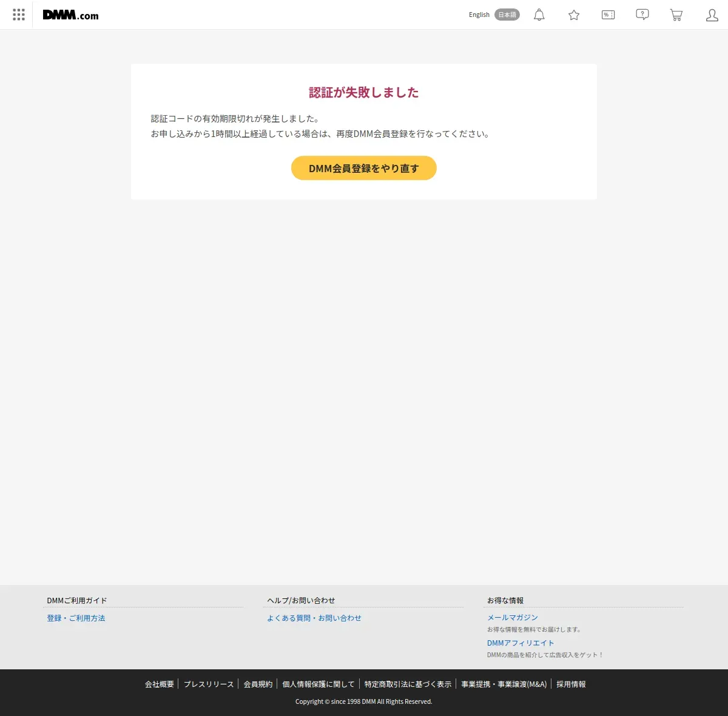The height and width of the screenshot is (716, 728).
Task: Open メールマガジン link
Action: point(513,618)
